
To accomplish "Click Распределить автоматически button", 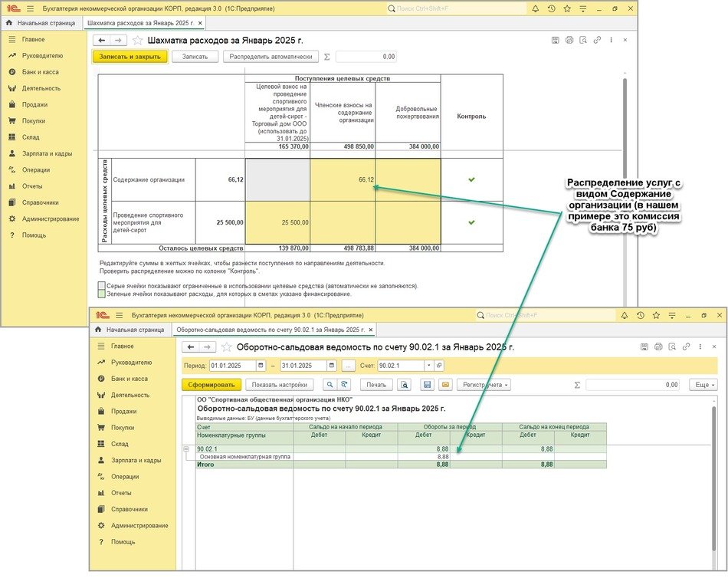I will [270, 57].
